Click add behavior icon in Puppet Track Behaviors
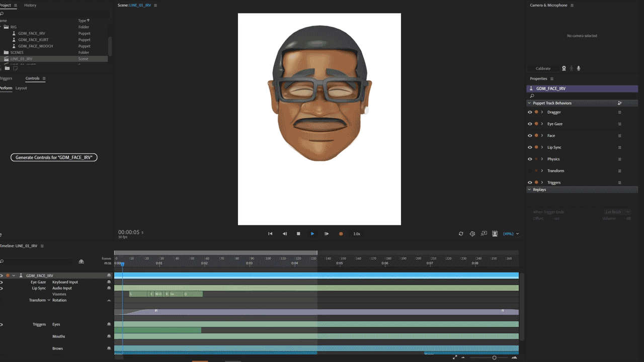 (619, 103)
